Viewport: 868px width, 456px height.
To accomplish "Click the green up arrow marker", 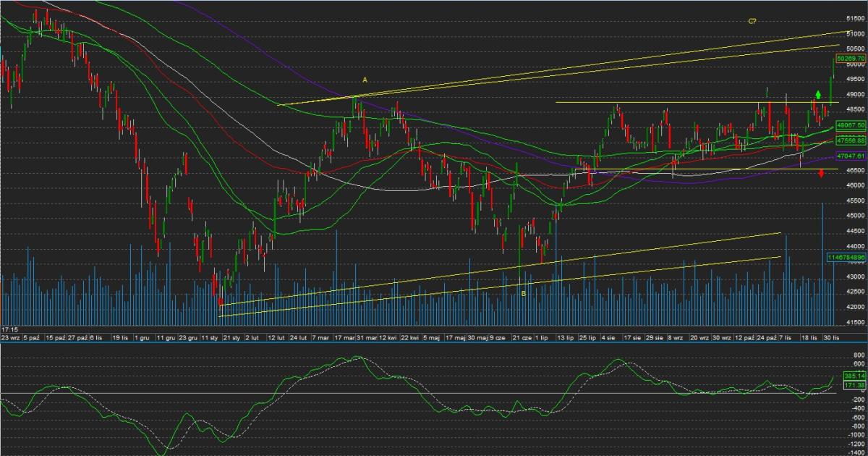I will coord(817,94).
